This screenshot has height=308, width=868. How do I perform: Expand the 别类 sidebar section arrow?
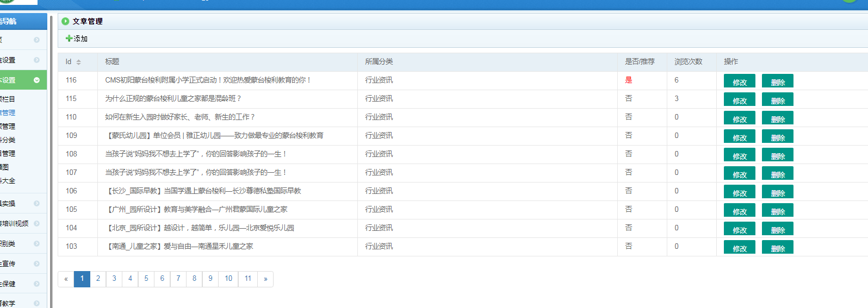tap(36, 243)
